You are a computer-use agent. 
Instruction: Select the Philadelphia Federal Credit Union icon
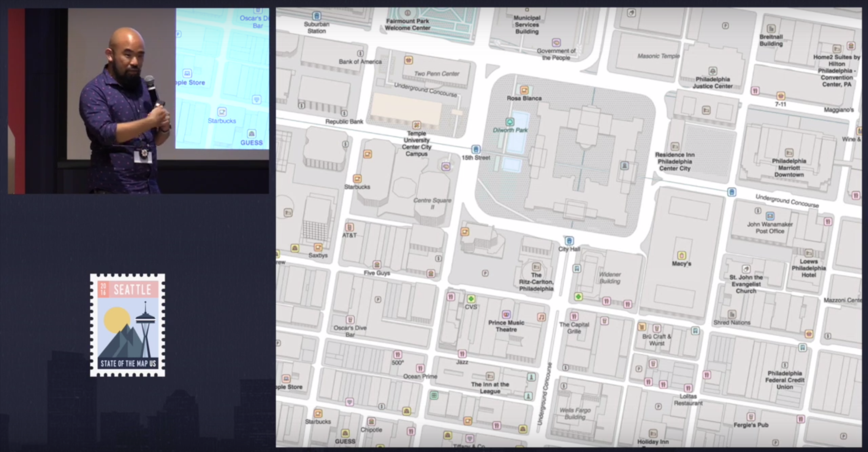785,365
